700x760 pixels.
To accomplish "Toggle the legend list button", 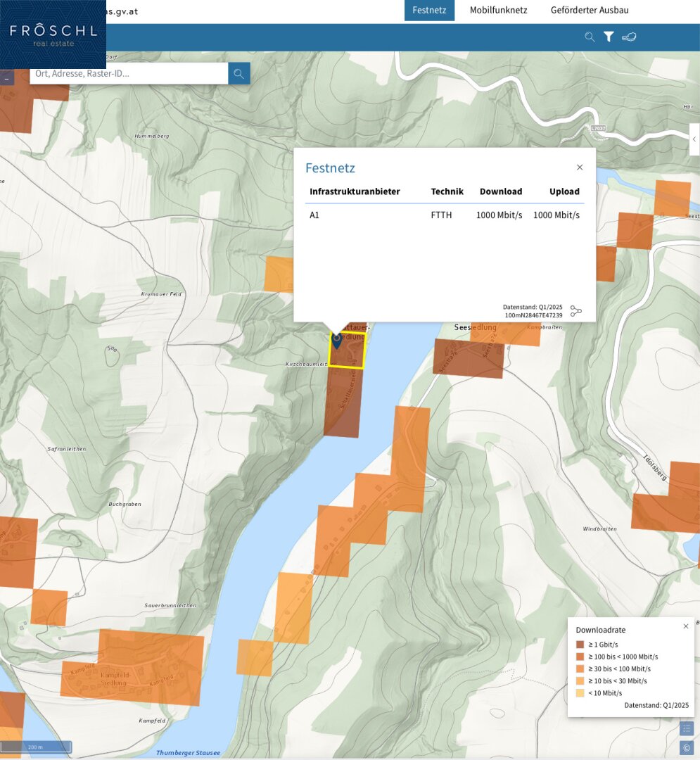I will point(687,728).
